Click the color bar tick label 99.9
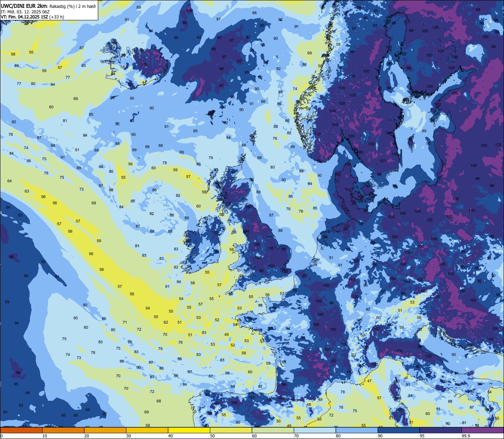The height and width of the screenshot is (439, 504). coord(466,436)
